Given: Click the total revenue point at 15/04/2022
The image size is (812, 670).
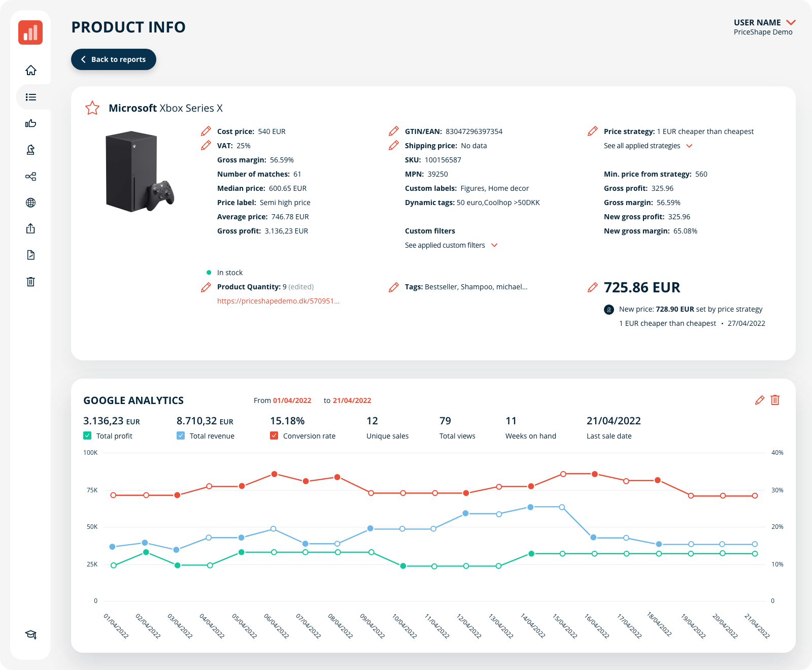Looking at the screenshot, I should pyautogui.click(x=562, y=507).
